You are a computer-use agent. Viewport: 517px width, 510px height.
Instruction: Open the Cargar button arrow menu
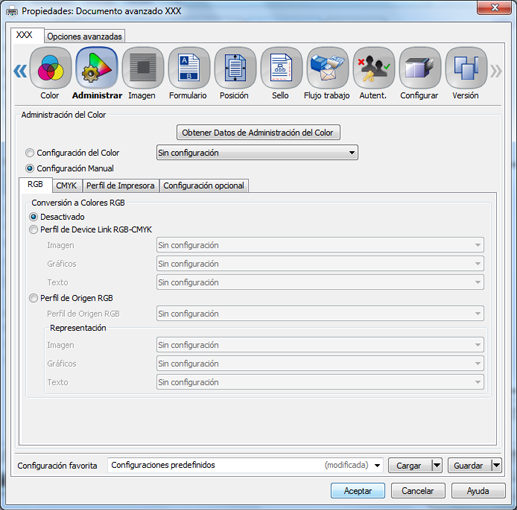[x=437, y=465]
